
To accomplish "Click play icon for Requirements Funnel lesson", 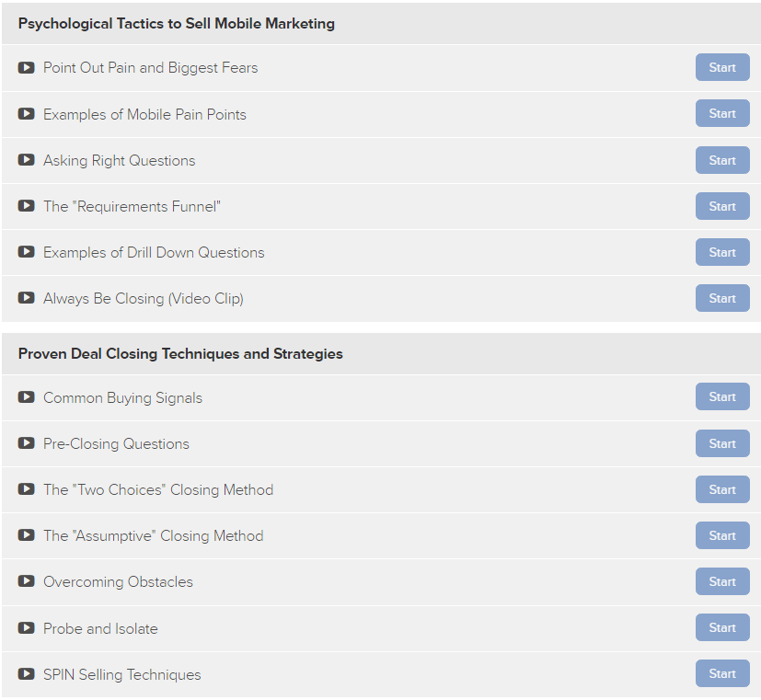I will [26, 206].
